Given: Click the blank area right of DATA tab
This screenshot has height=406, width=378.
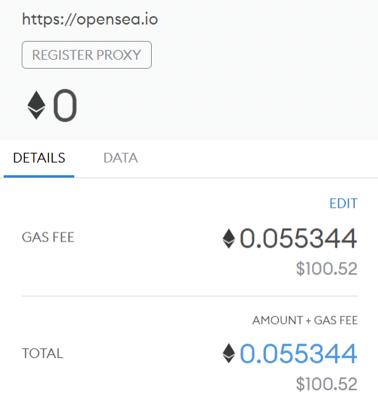Looking at the screenshot, I should (x=258, y=158).
